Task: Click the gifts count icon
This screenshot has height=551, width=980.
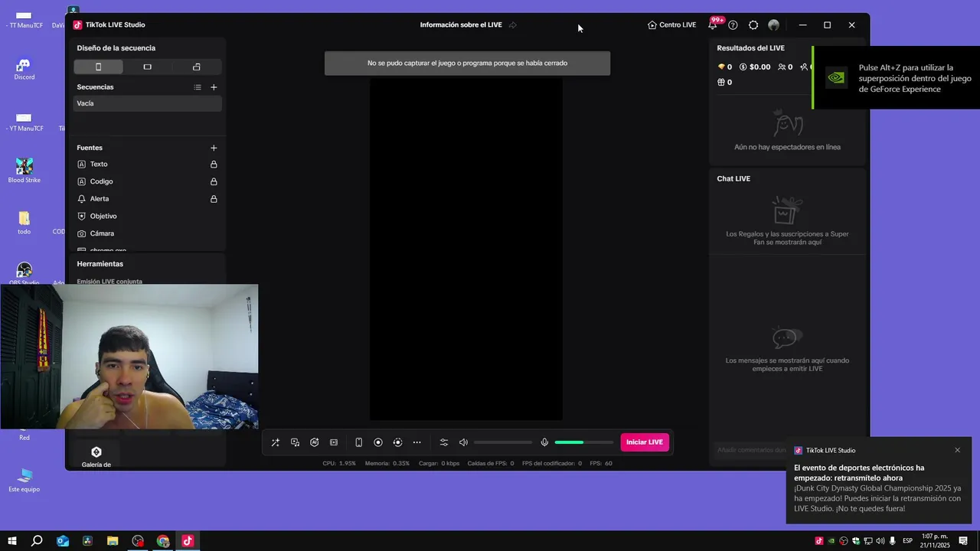Action: [x=720, y=83]
